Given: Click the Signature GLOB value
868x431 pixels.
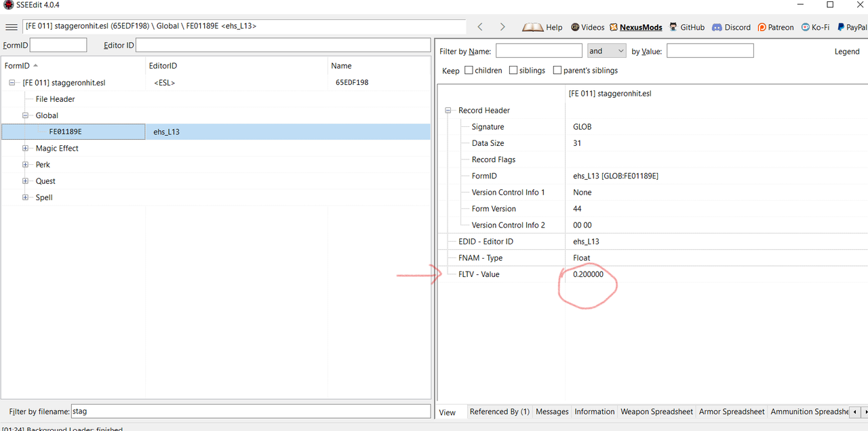Looking at the screenshot, I should (x=582, y=127).
